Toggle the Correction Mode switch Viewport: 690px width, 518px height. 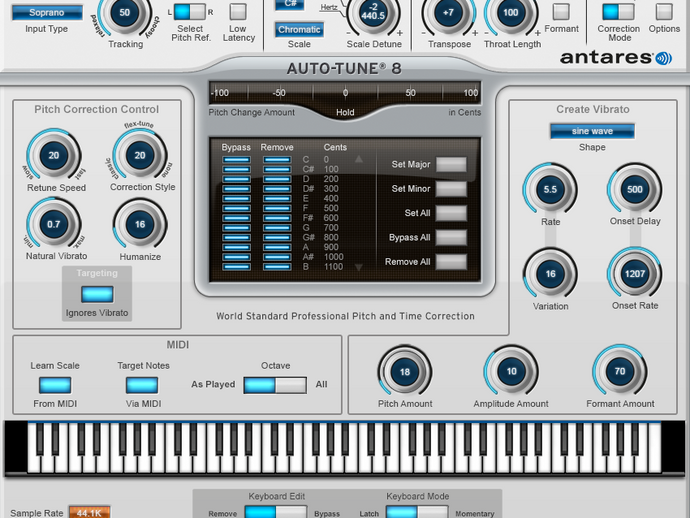[x=618, y=12]
